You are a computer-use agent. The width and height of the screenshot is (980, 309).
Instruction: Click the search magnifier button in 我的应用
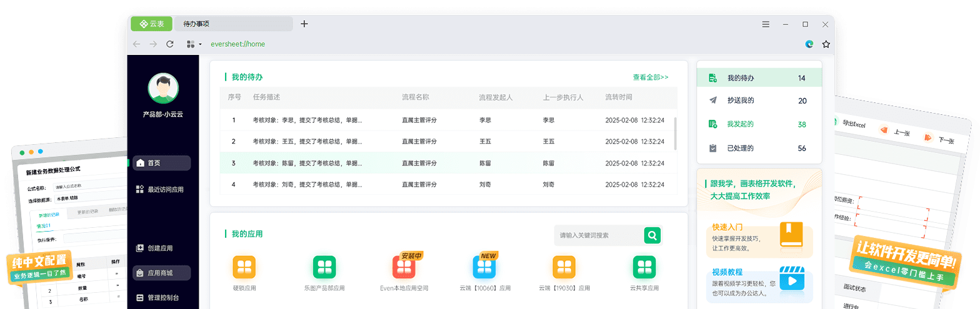pyautogui.click(x=652, y=235)
